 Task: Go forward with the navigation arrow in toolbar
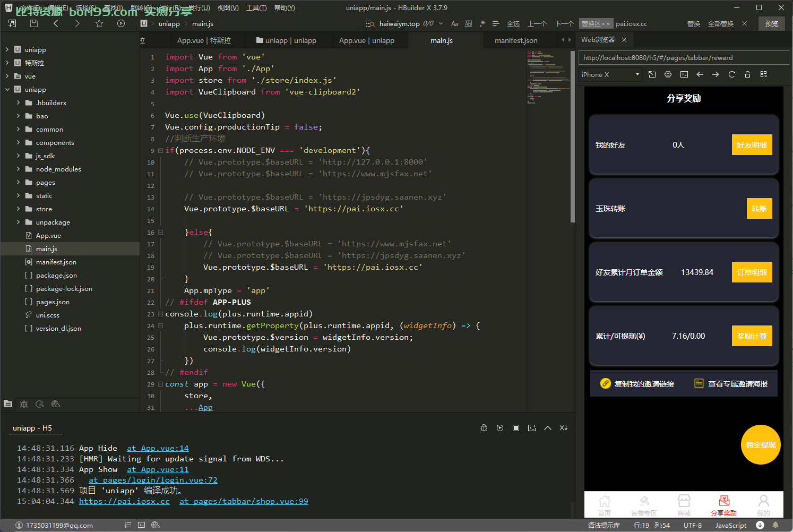[x=77, y=23]
